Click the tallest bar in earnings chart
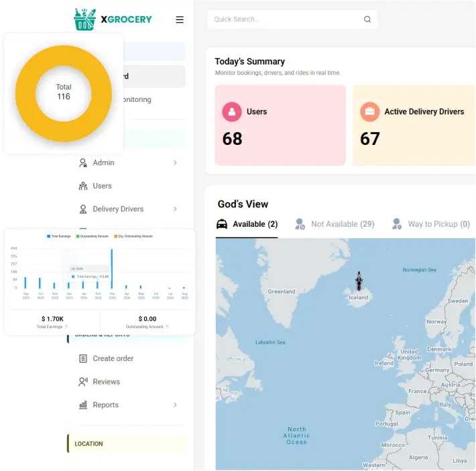Image resolution: width=476 pixels, height=471 pixels. point(112,269)
